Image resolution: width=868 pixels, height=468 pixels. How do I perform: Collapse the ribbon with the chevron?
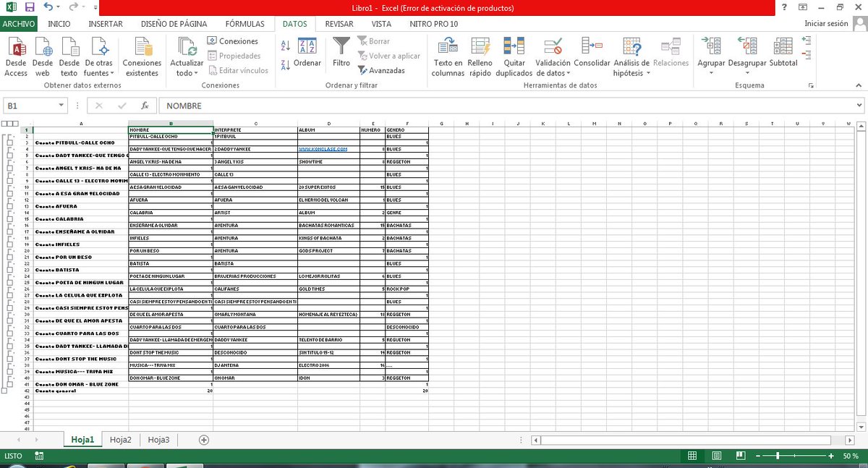click(858, 85)
